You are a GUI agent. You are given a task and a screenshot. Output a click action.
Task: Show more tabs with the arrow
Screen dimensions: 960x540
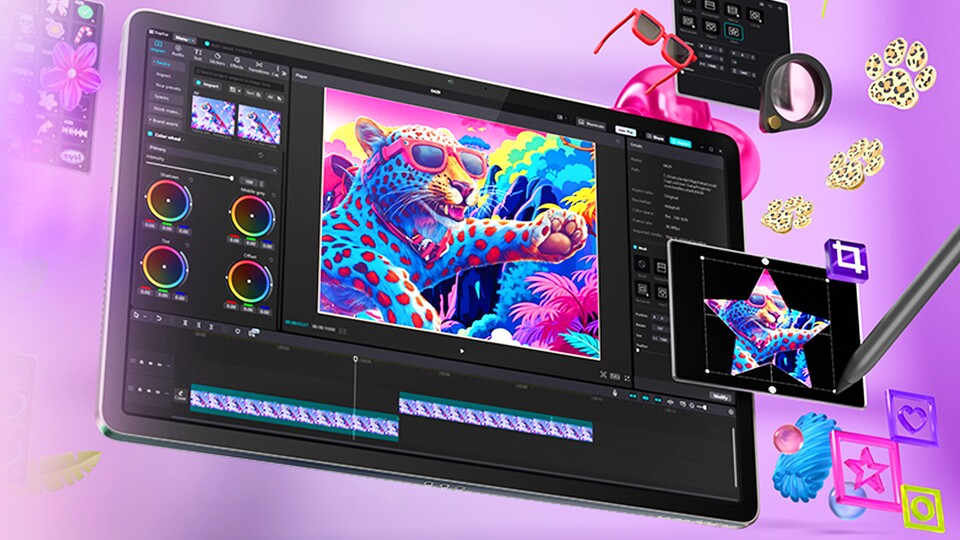tap(283, 73)
